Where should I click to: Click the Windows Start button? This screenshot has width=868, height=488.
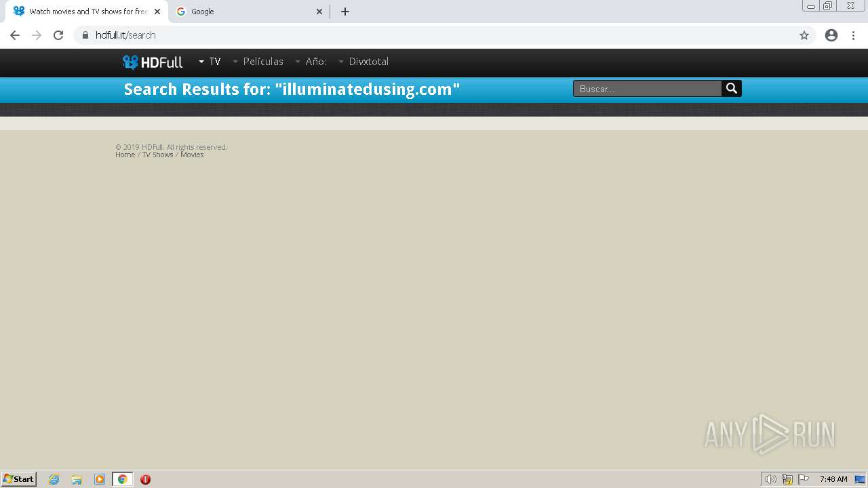[18, 479]
